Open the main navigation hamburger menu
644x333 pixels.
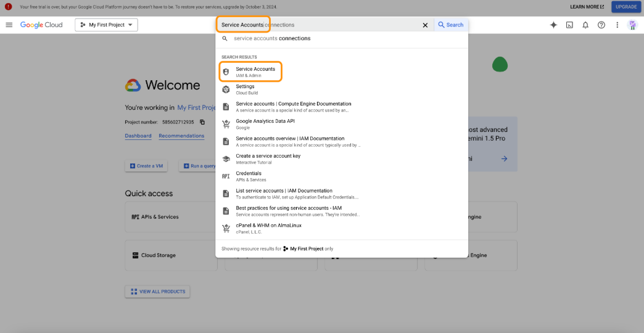point(9,25)
